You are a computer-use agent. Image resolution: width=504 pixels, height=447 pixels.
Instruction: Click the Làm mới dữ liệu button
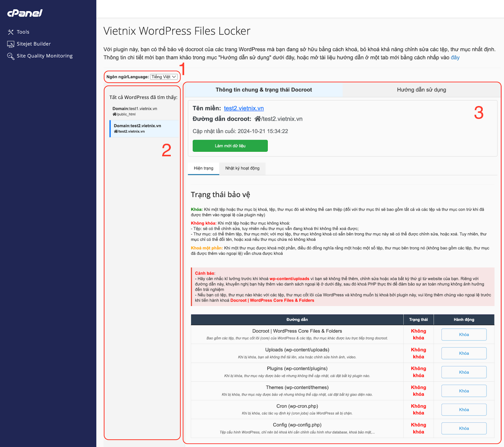click(x=230, y=146)
